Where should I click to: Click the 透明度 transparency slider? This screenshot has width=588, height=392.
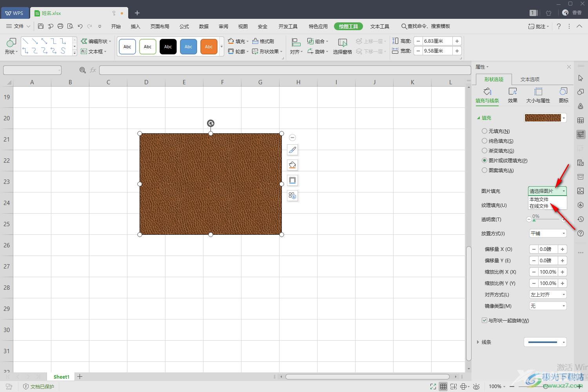coord(546,220)
